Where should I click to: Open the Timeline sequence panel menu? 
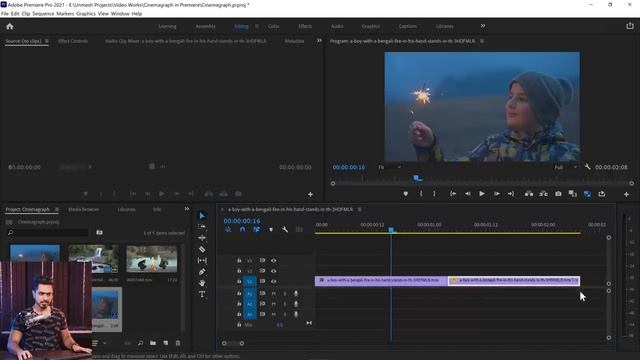(x=360, y=209)
